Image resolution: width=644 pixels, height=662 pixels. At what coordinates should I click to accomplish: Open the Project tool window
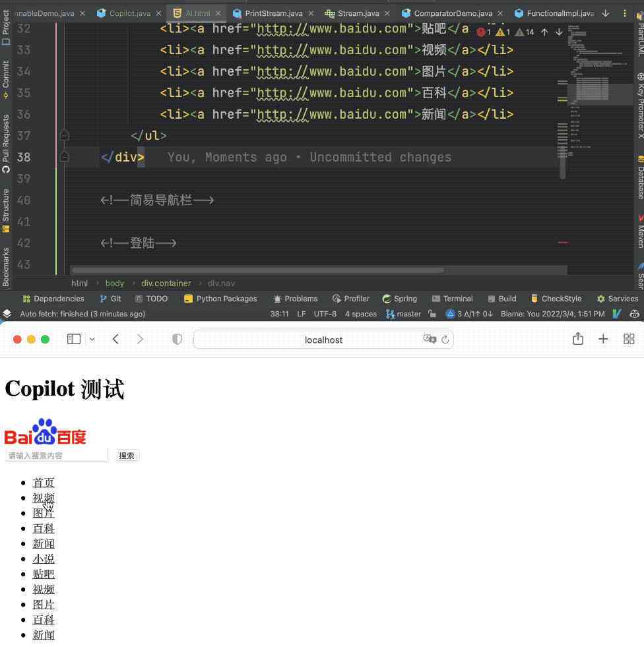click(5, 28)
